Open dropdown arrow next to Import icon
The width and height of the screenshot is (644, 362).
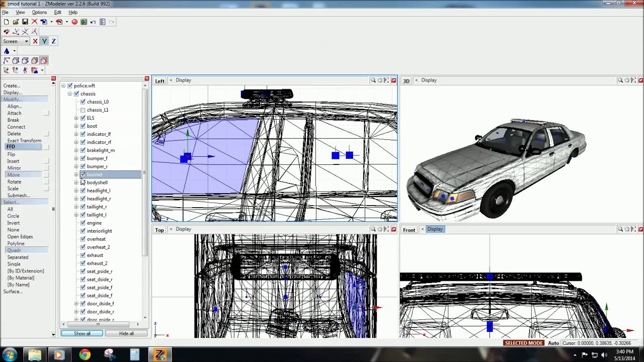(x=51, y=22)
